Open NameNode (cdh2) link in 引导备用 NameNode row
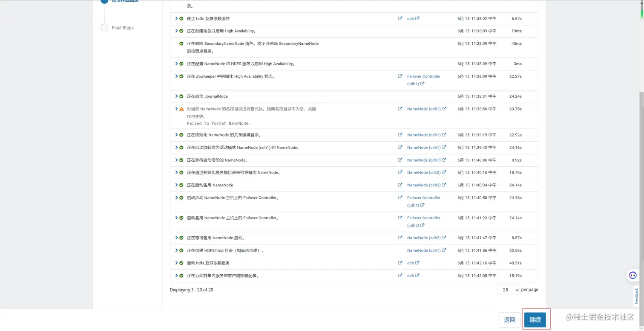This screenshot has width=644, height=331. click(426, 172)
